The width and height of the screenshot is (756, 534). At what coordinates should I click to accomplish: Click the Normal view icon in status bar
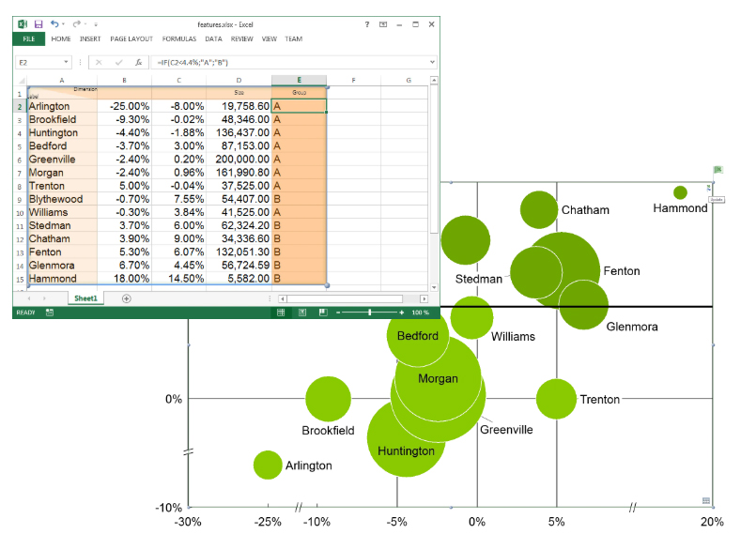281,312
